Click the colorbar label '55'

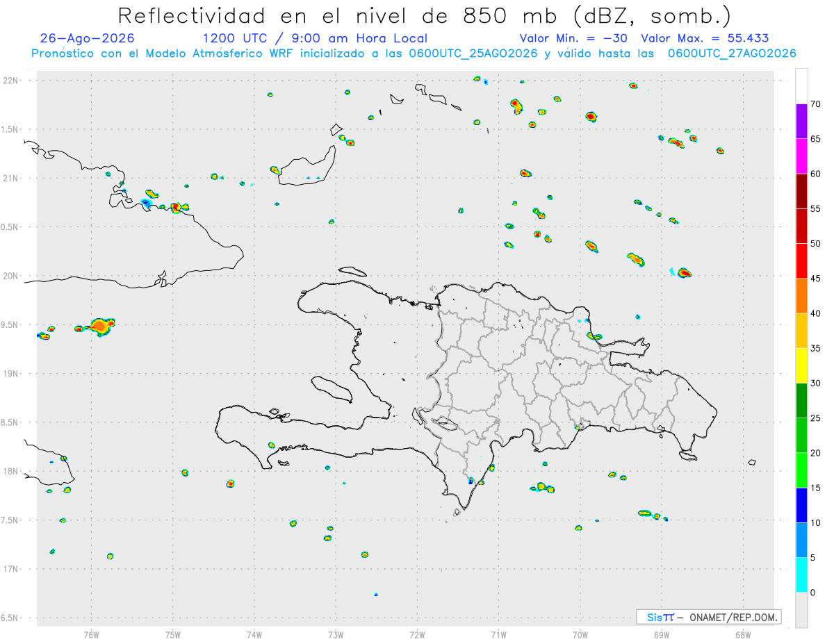[816, 208]
